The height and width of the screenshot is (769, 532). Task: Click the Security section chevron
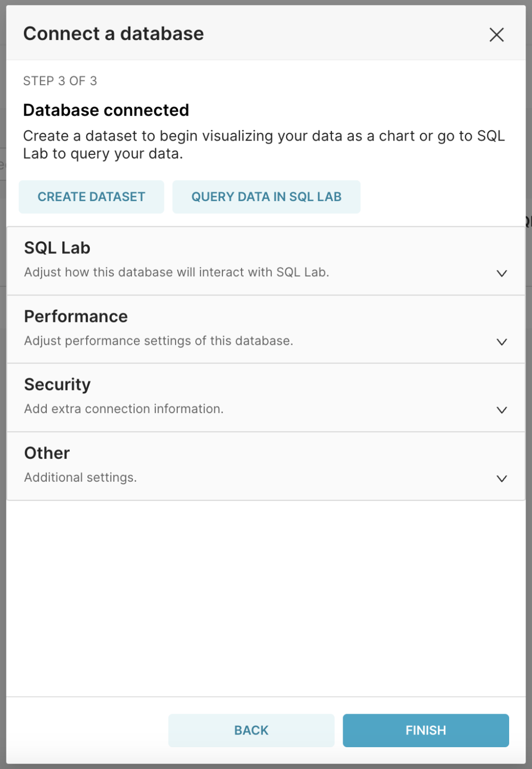[501, 410]
